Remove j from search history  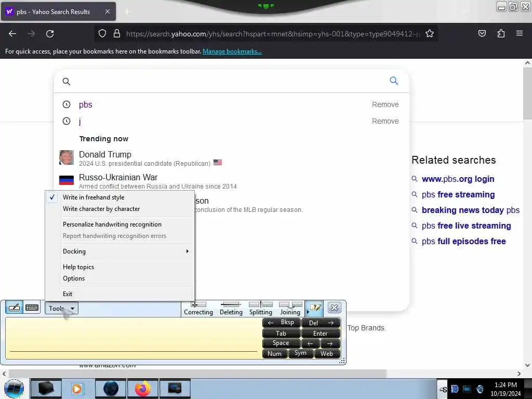pos(385,121)
